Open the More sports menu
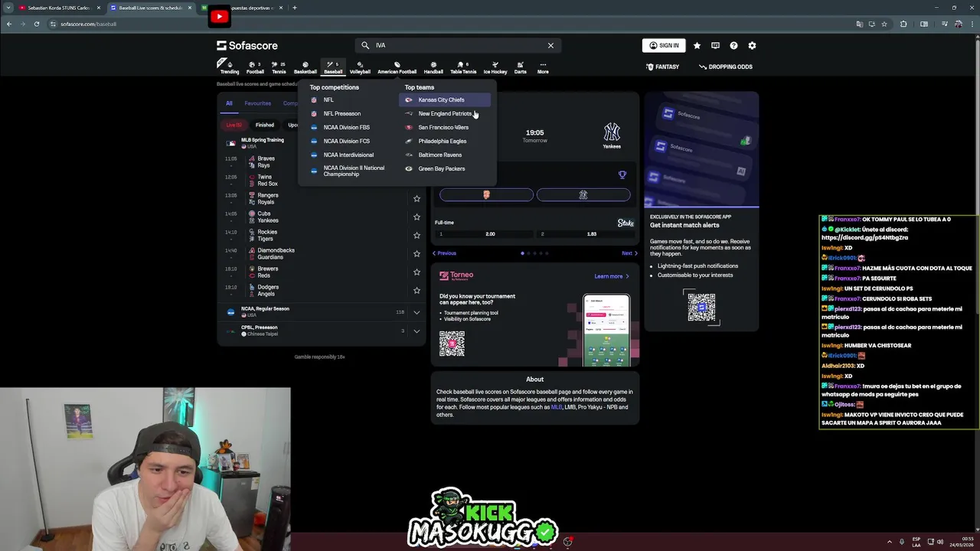 pyautogui.click(x=543, y=67)
